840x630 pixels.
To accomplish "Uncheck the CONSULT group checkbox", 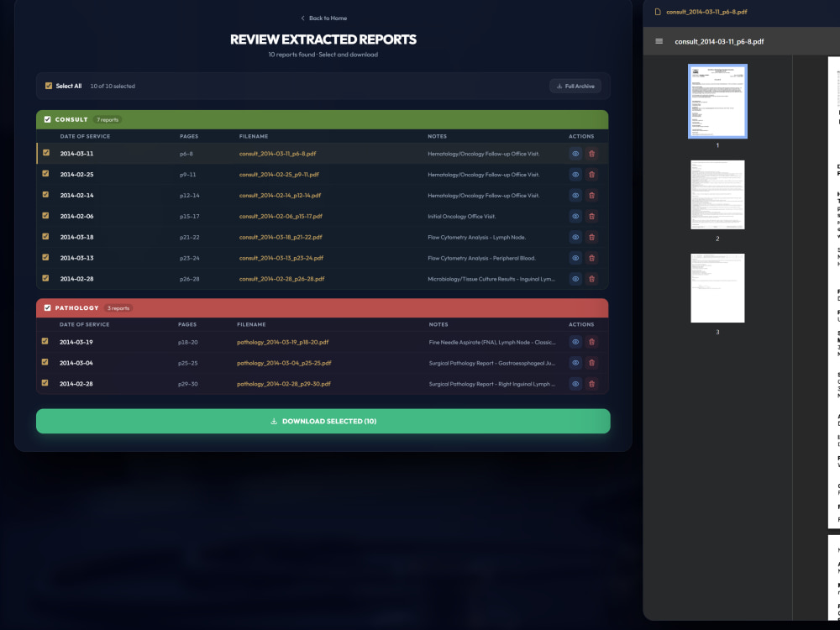I will tap(48, 119).
